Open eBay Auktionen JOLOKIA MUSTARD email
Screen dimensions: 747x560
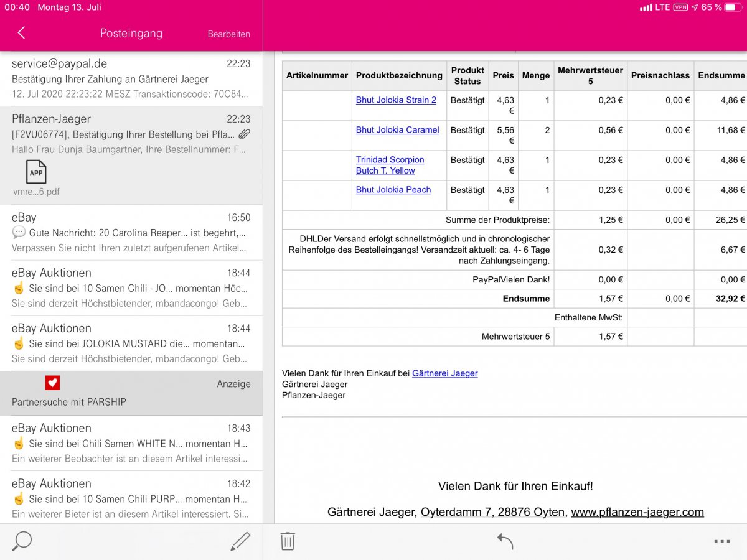coord(131,343)
